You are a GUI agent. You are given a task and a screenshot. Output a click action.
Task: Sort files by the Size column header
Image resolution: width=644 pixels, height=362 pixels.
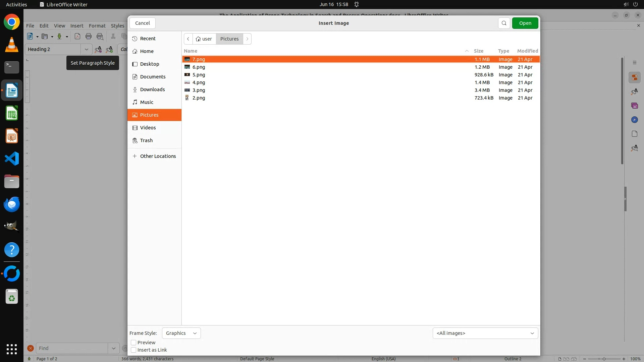(x=478, y=51)
